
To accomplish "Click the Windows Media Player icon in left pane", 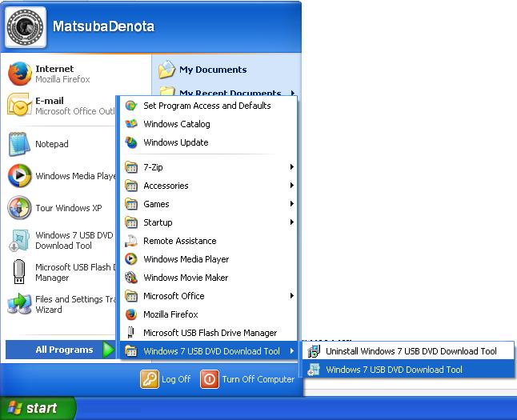I will point(19,176).
